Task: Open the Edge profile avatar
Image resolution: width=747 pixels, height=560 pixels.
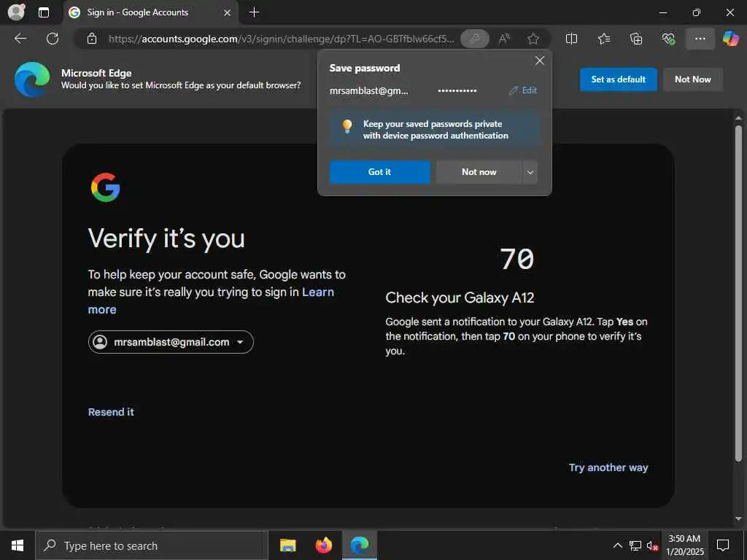Action: [x=16, y=12]
